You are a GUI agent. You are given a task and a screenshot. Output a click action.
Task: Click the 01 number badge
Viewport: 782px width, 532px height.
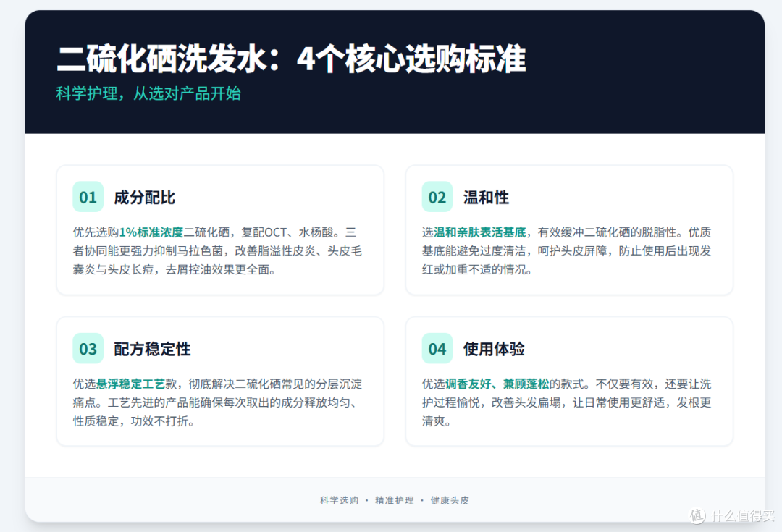pos(88,197)
